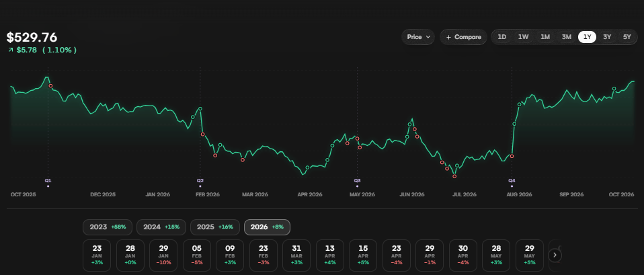Open the 28 MAY +3% event card
This screenshot has width=644, height=275.
[x=496, y=256]
